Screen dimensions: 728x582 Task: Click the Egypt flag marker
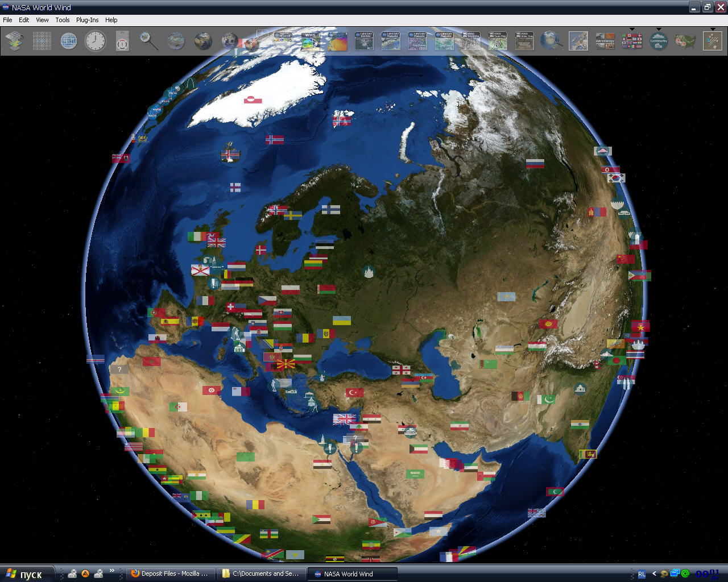[322, 464]
